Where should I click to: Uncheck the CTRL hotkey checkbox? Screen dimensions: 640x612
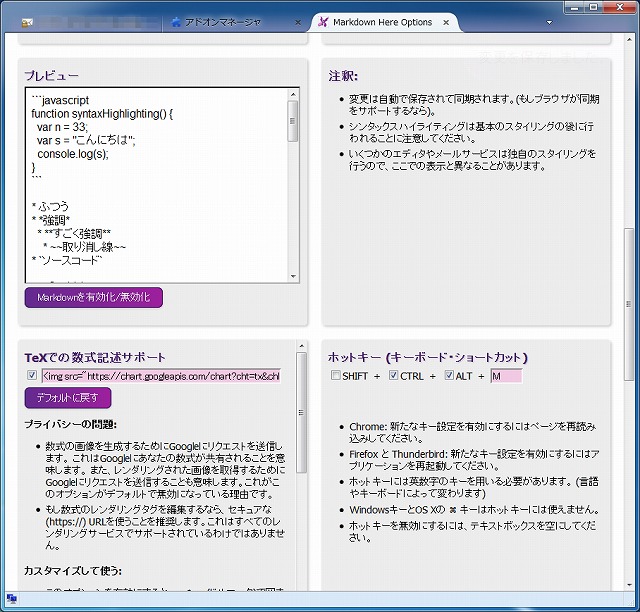[393, 375]
